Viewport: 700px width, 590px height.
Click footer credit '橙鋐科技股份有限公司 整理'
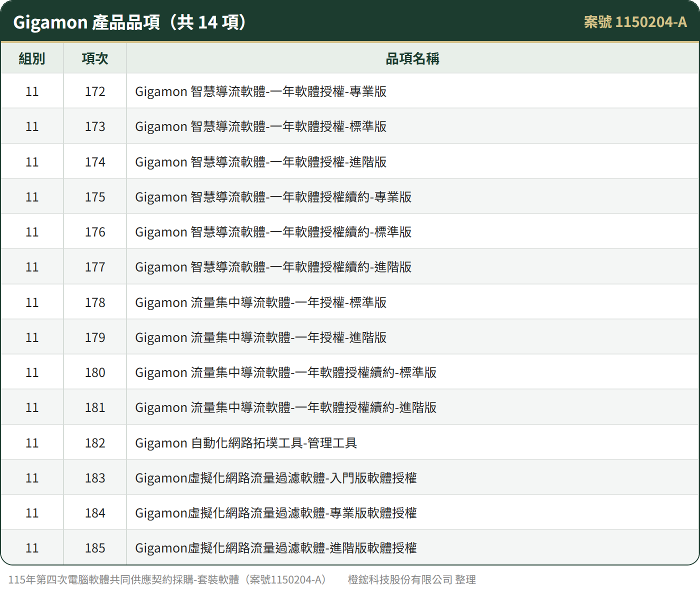(x=412, y=579)
